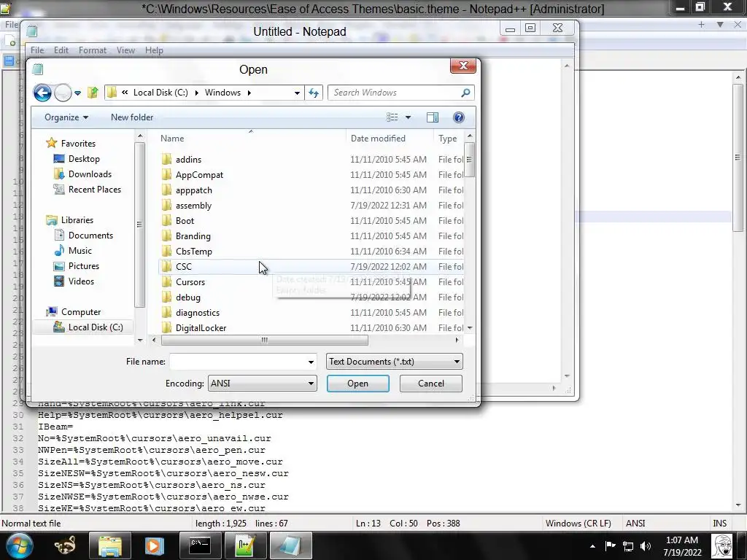Create a New folder
747x560 pixels.
(132, 117)
